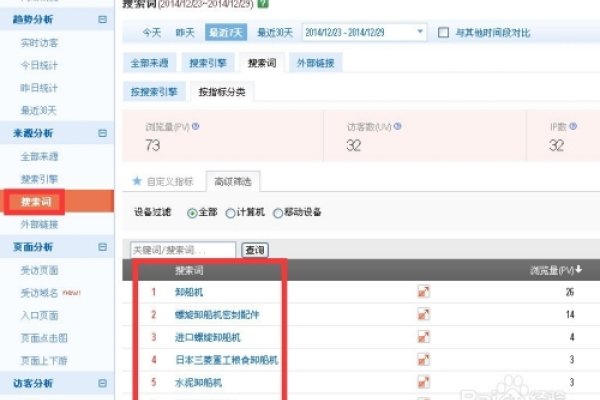
Task: Open 实时访客 in sidebar
Action: point(39,43)
